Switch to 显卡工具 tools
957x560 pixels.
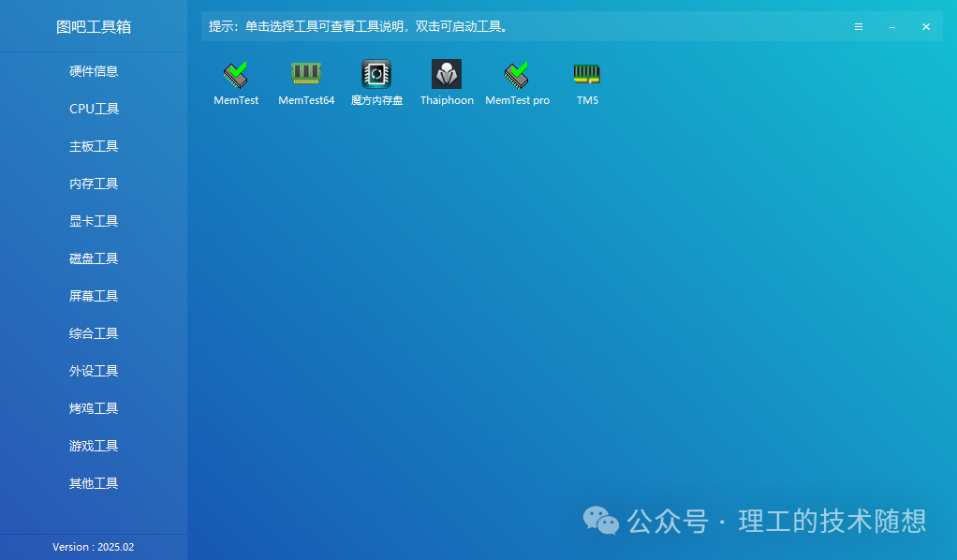pos(93,221)
